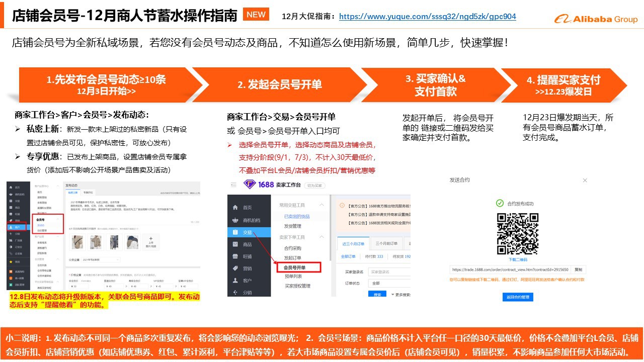The width and height of the screenshot is (644, 362).
Task: Click 首页 home icon in 1688 seller sidebar
Action: tap(235, 207)
